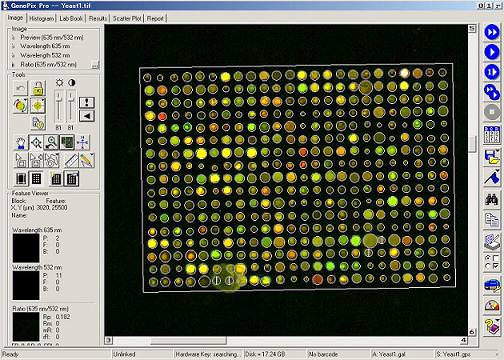504x360 pixels.
Task: Open the file open/save disk icon
Action: tap(492, 157)
